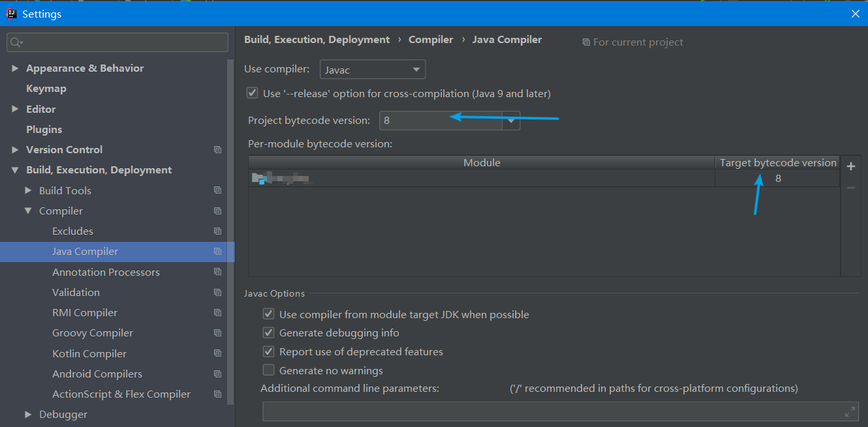The width and height of the screenshot is (868, 427).
Task: Toggle the '--release' cross-compilation checkbox
Action: [252, 93]
